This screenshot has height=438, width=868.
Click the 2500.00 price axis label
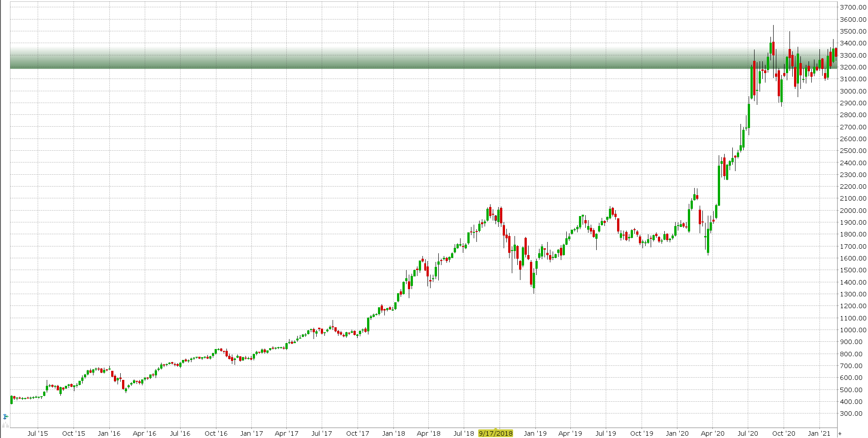pos(853,151)
